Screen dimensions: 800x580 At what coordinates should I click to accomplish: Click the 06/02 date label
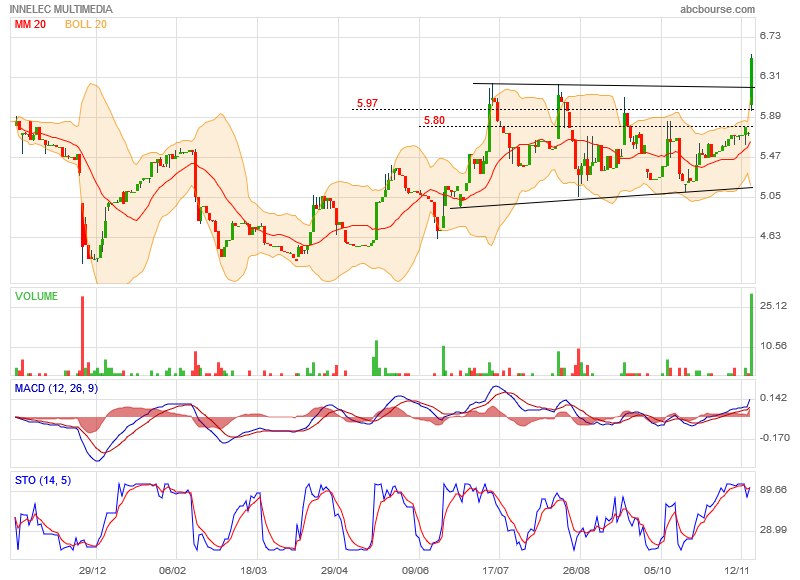172,570
